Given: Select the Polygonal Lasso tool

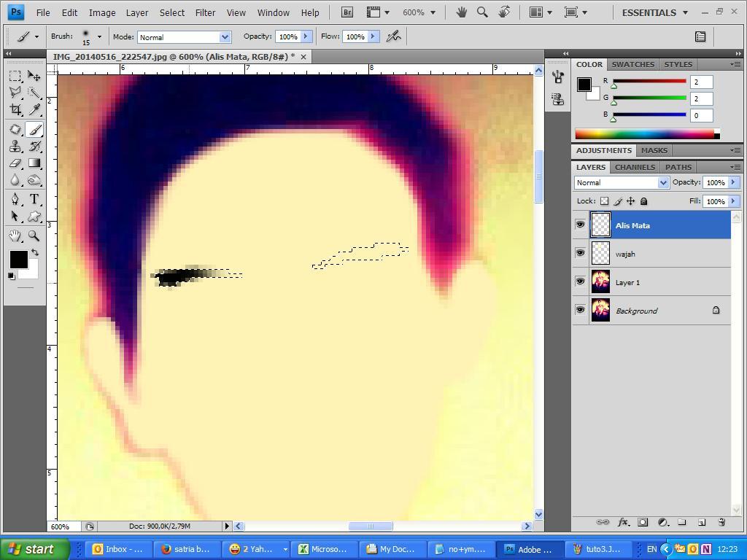Looking at the screenshot, I should (x=15, y=92).
